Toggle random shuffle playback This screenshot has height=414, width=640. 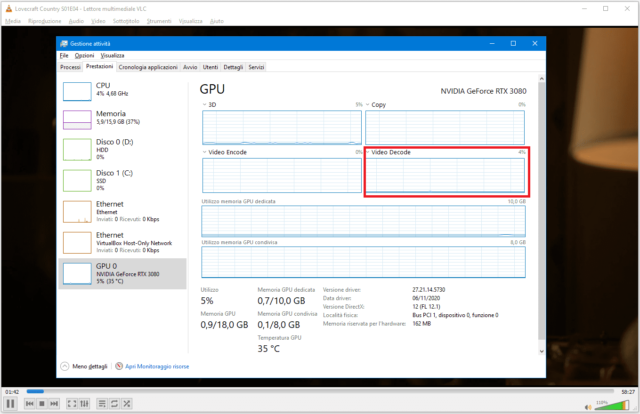(128, 403)
